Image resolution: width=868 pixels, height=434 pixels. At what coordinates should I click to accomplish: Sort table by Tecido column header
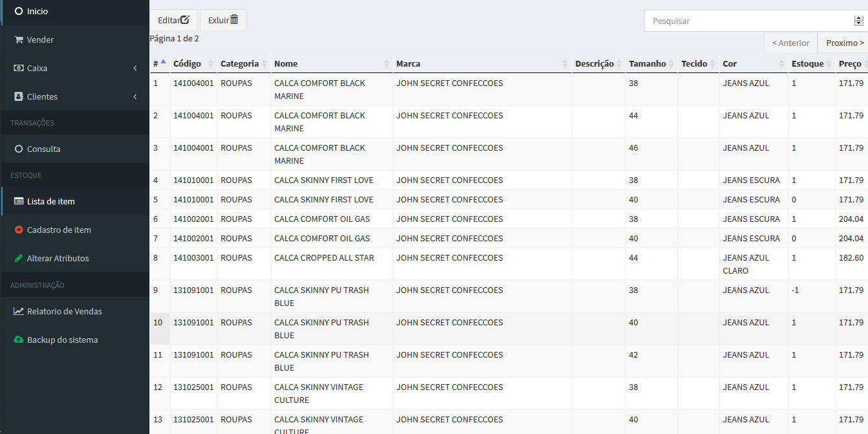[699, 63]
